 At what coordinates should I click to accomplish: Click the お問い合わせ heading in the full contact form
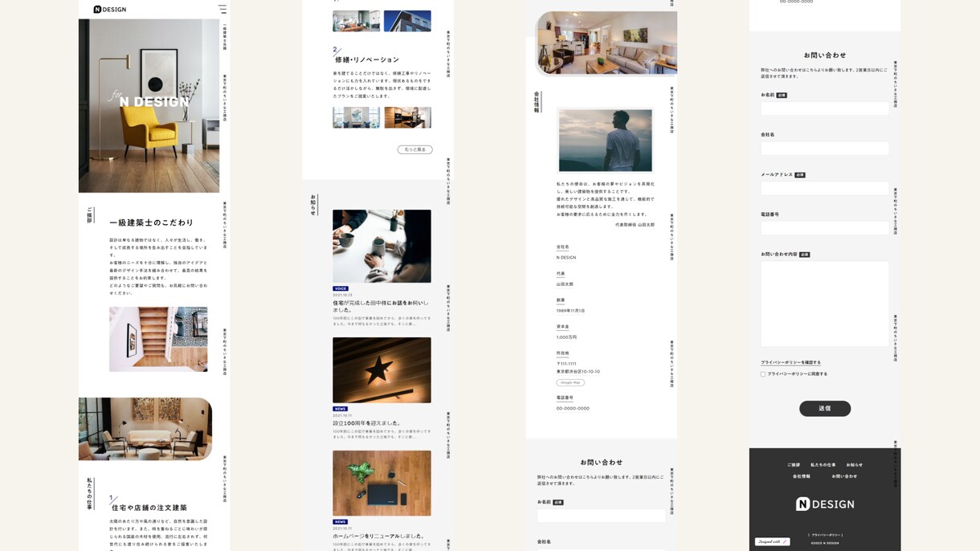point(825,55)
